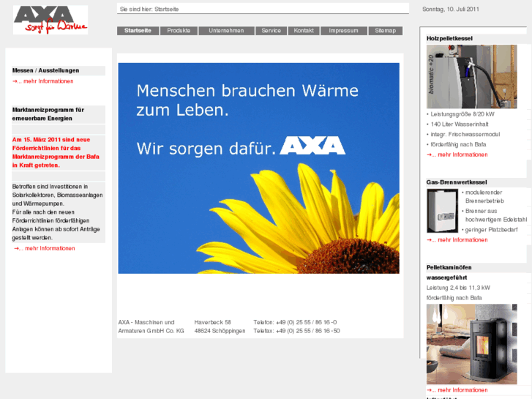The height and width of the screenshot is (399, 532).
Task: Open the Impressum menu item
Action: (343, 31)
